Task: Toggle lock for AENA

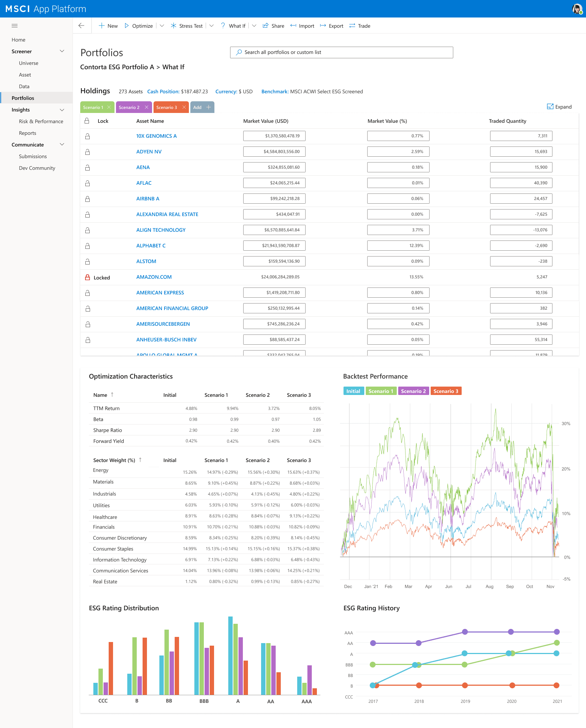Action: [x=88, y=168]
